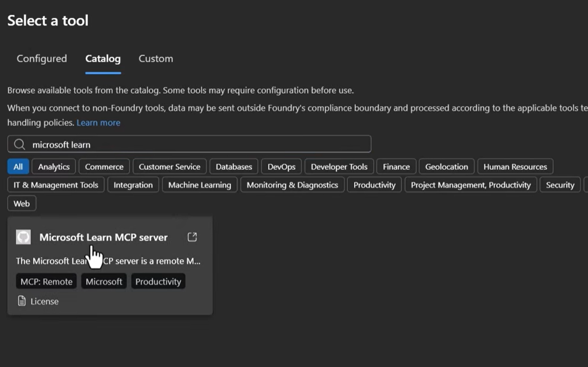Choose the Human Resources filter chip
588x367 pixels.
tap(515, 167)
